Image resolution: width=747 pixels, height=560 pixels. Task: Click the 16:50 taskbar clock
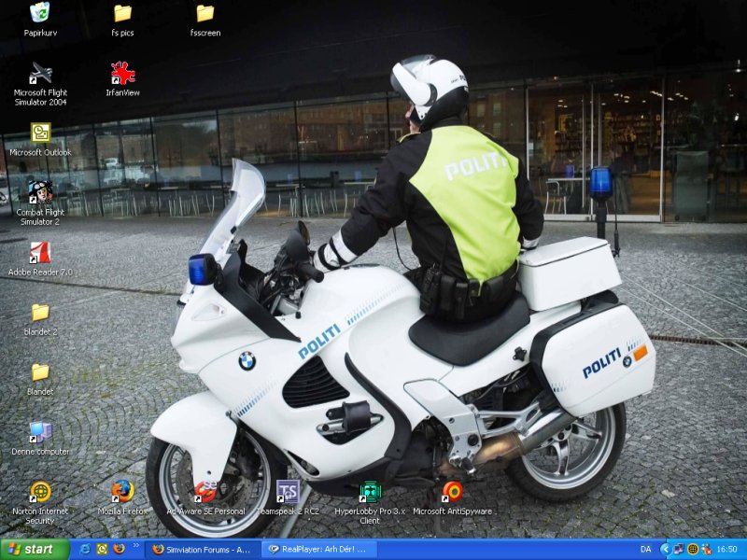coord(727,550)
